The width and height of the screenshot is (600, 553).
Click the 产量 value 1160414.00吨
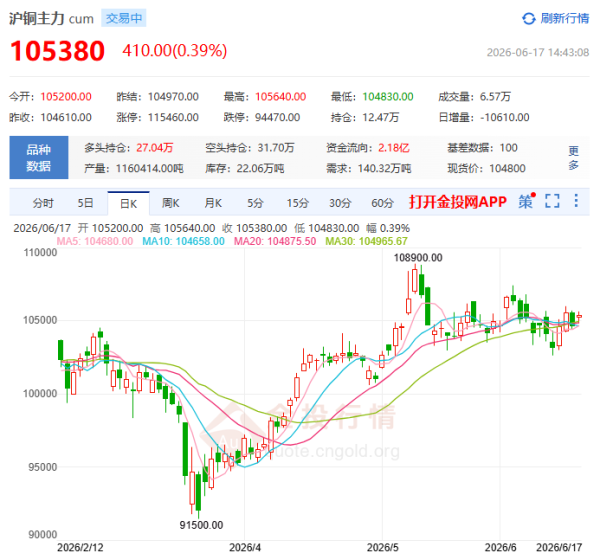(150, 168)
